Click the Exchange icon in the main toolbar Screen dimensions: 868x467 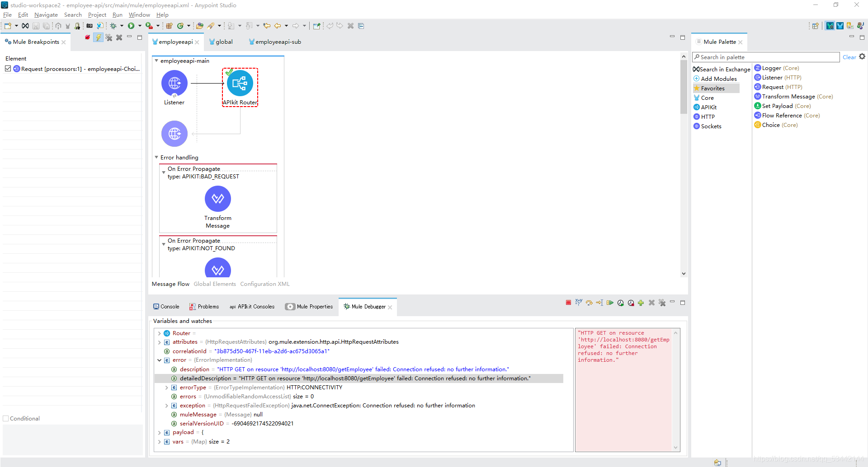25,26
